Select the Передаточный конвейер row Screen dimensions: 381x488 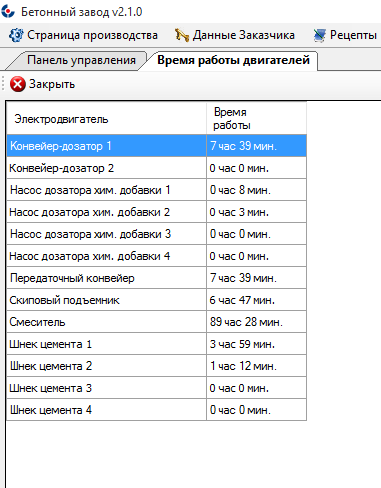coord(156,278)
